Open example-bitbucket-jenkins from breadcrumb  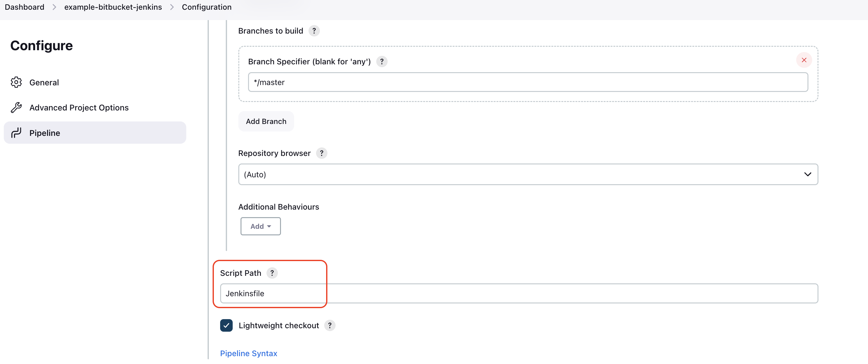tap(113, 7)
